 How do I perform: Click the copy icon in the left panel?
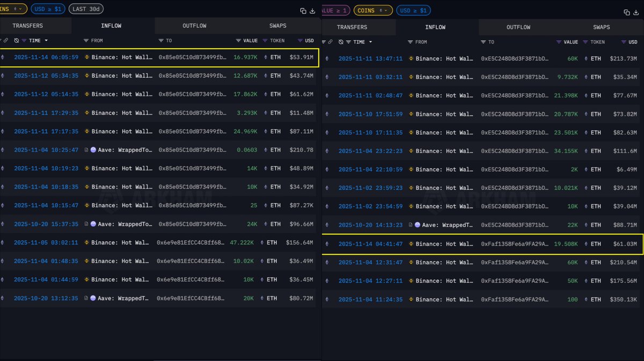[x=303, y=11]
